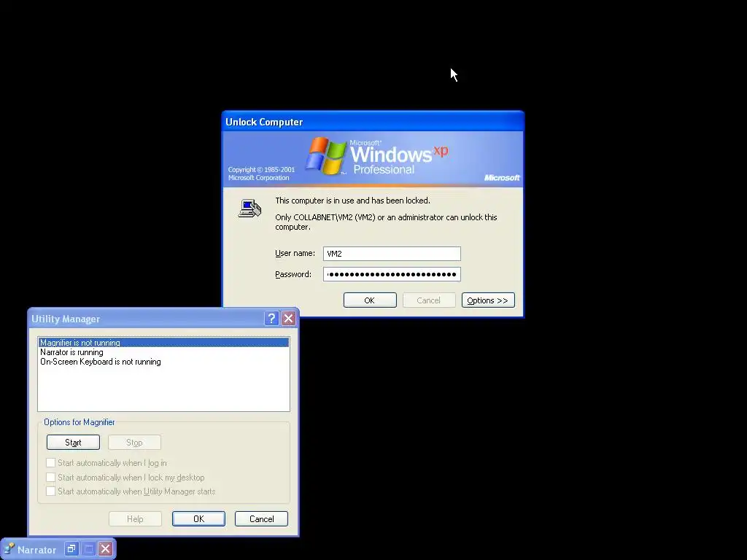Click OK in the Unlock Computer dialog
This screenshot has height=560, width=747.
point(370,300)
